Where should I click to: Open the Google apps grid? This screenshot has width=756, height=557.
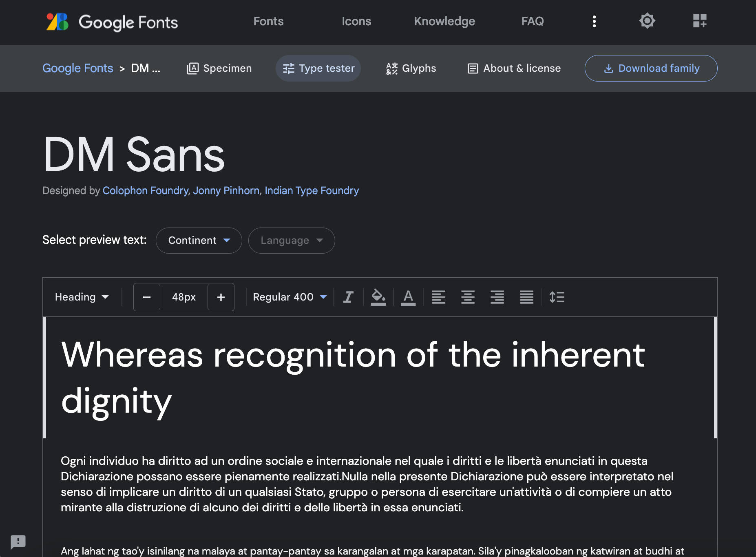(x=700, y=21)
